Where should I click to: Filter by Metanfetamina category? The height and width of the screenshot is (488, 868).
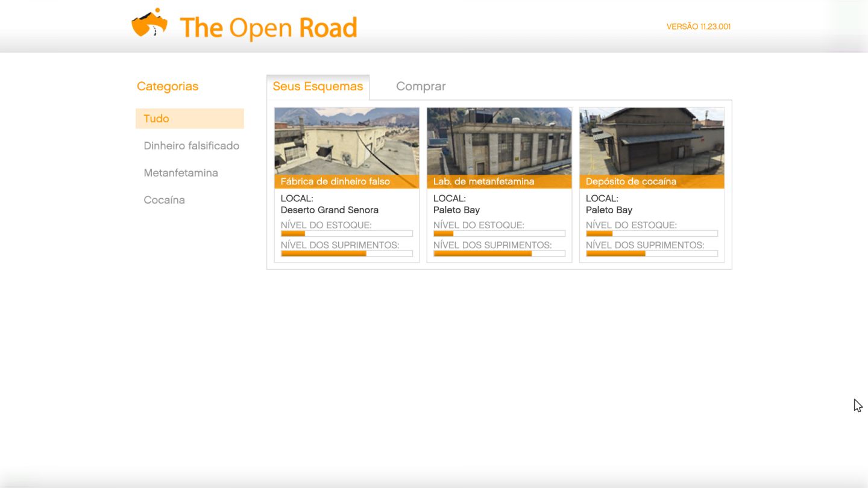[x=181, y=173]
